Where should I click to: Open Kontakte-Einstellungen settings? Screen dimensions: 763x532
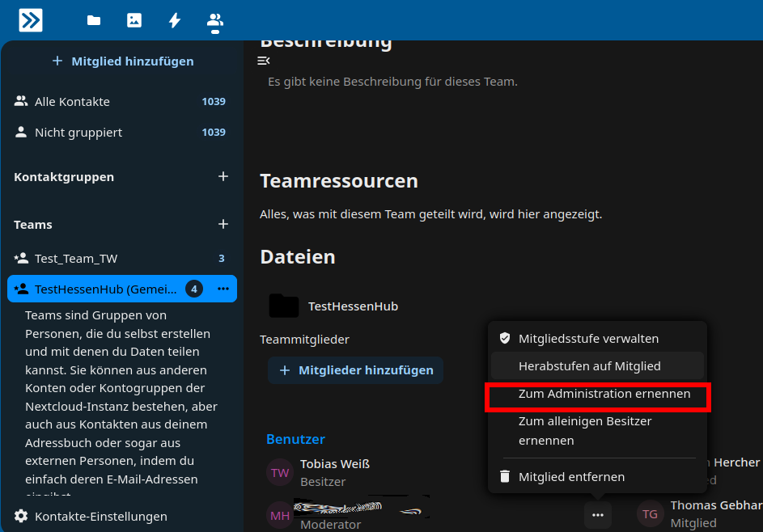(100, 516)
